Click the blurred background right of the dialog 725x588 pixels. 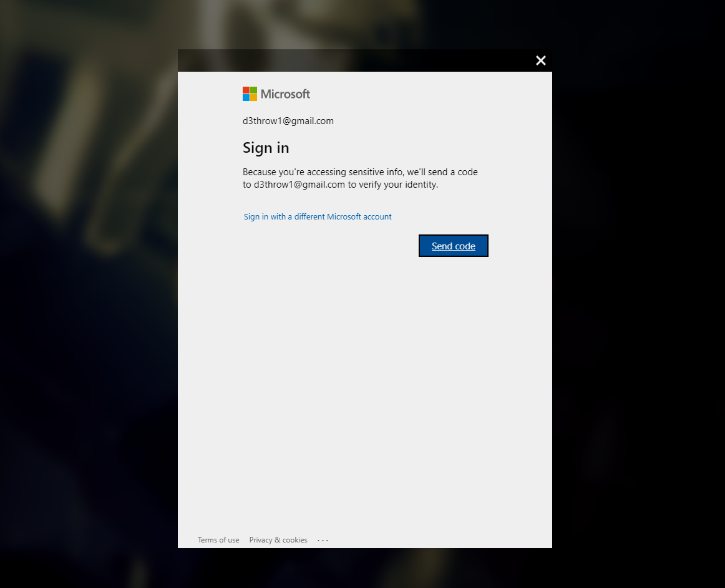(638, 294)
